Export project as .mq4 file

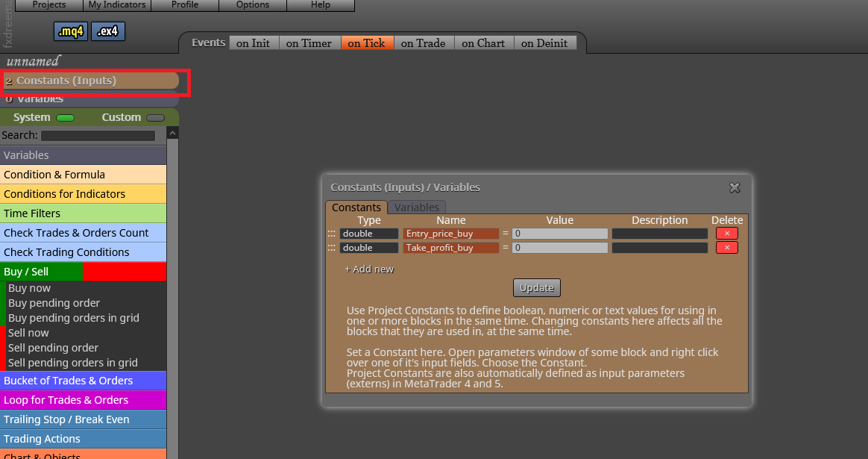click(70, 31)
